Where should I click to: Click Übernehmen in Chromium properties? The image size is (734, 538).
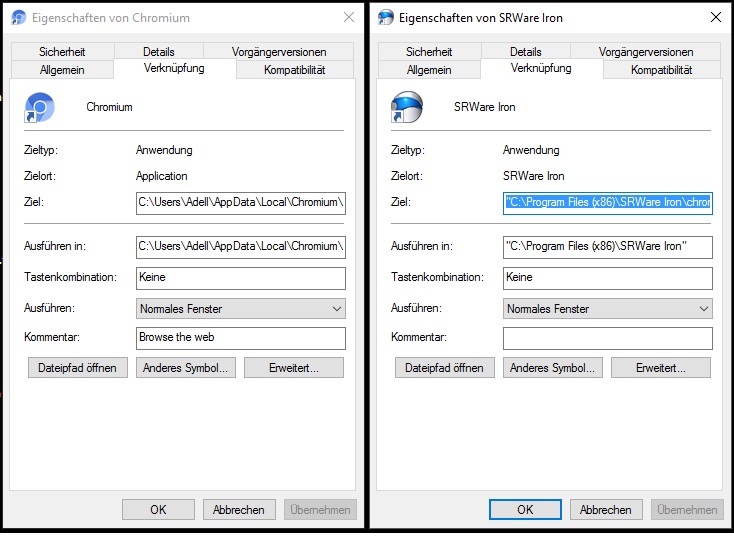pyautogui.click(x=320, y=509)
